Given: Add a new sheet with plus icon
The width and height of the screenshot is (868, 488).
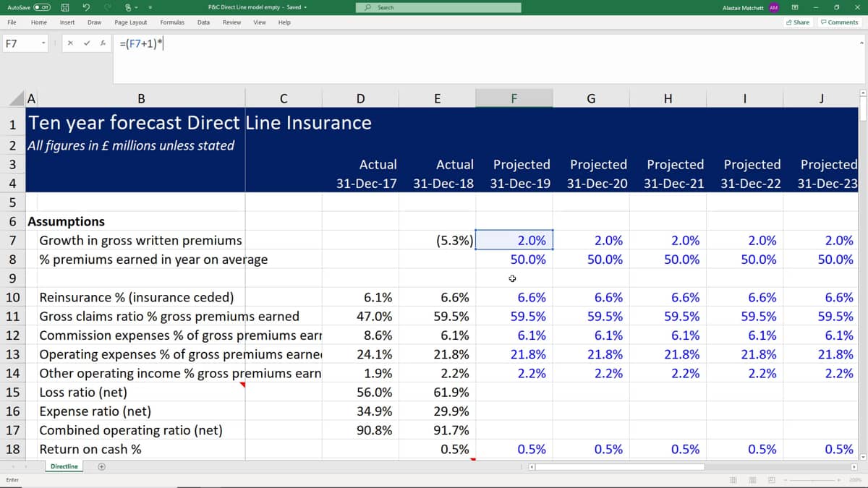Looking at the screenshot, I should [x=102, y=466].
